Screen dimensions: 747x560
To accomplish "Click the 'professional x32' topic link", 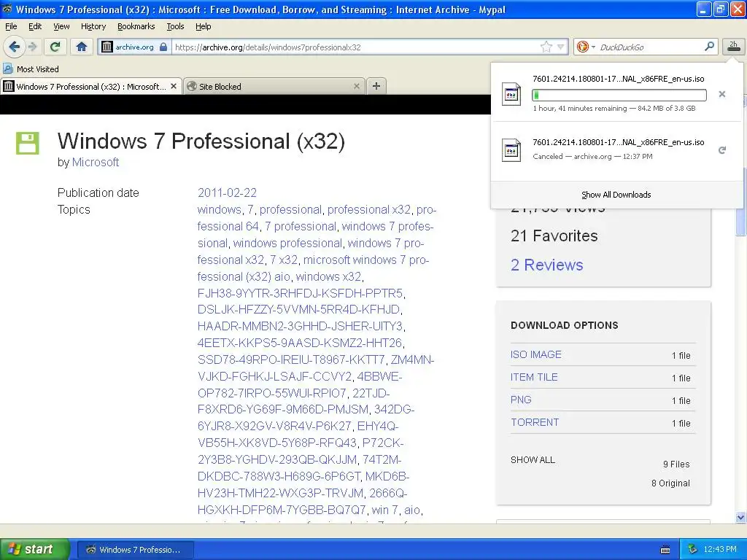I will point(368,209).
